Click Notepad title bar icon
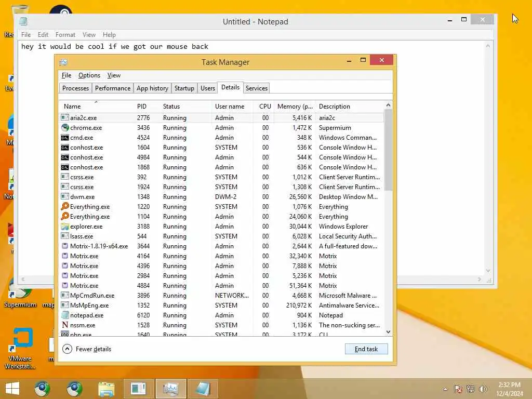Image resolution: width=532 pixels, height=399 pixels. point(23,21)
